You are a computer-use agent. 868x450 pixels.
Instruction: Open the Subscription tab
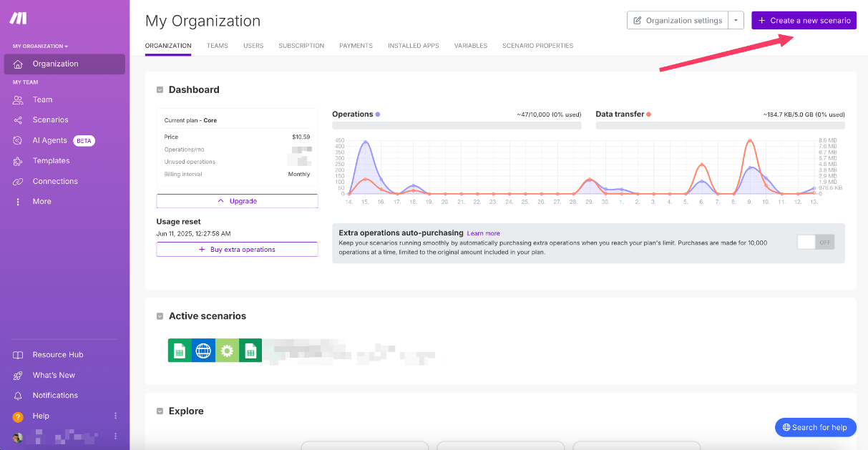pos(301,46)
